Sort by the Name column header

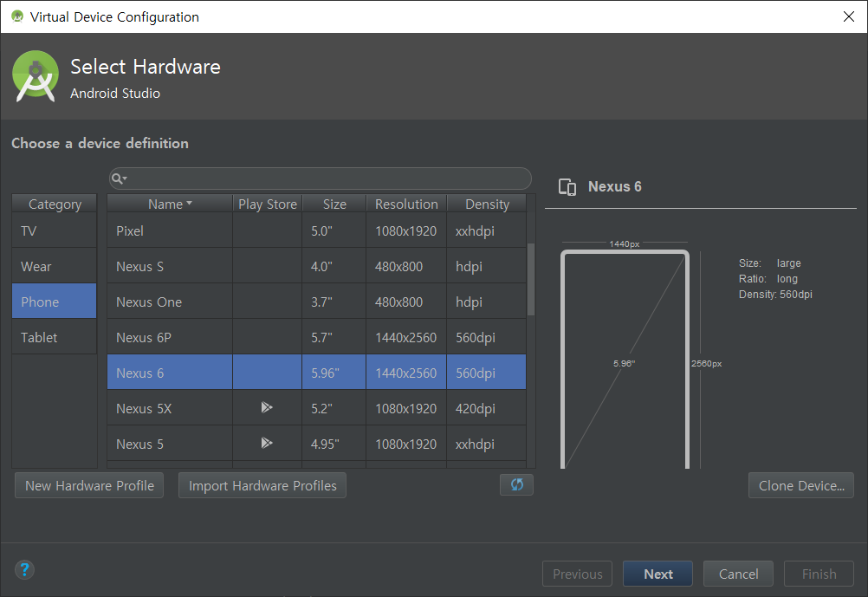[170, 204]
